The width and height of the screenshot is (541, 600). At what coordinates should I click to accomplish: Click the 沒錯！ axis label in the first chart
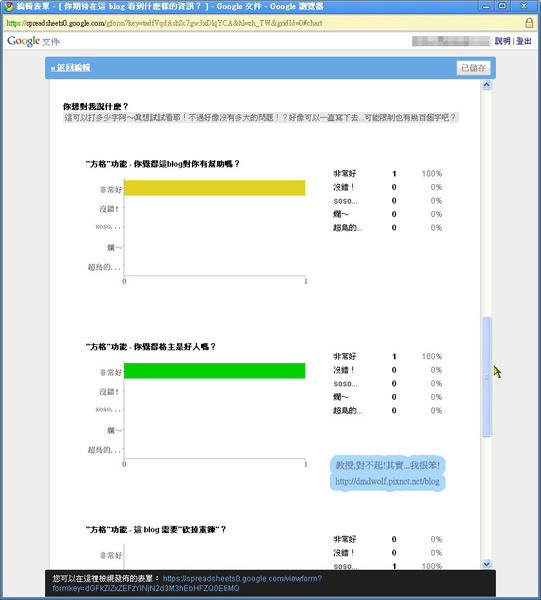coord(109,209)
